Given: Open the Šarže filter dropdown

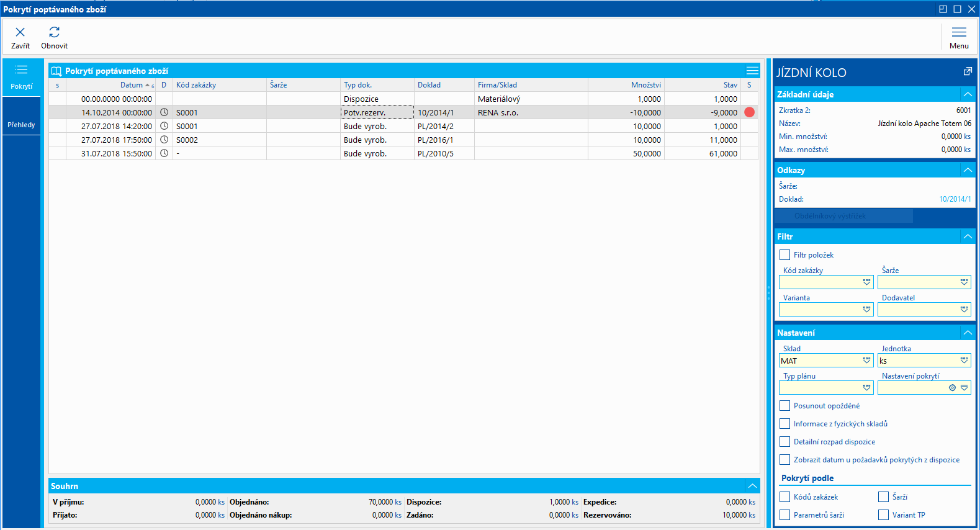Looking at the screenshot, I should point(964,282).
